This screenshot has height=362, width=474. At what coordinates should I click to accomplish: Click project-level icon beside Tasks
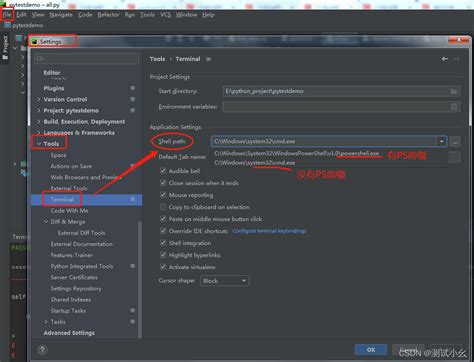(x=133, y=322)
